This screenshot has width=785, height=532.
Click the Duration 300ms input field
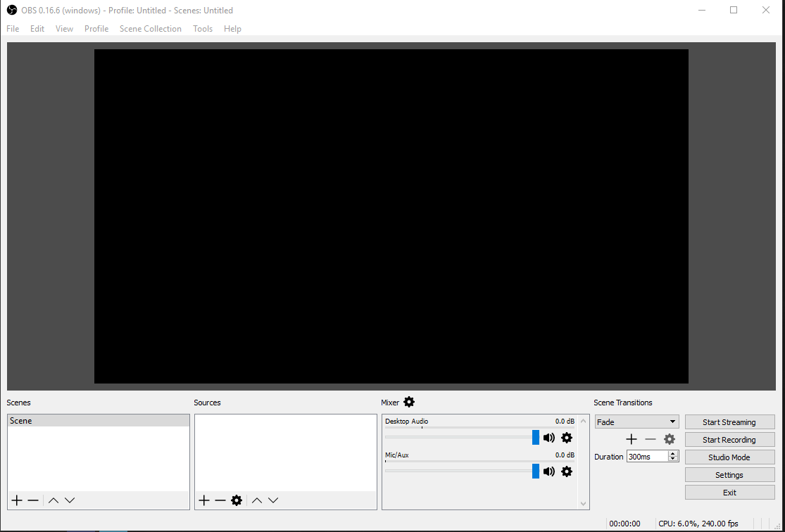(647, 457)
